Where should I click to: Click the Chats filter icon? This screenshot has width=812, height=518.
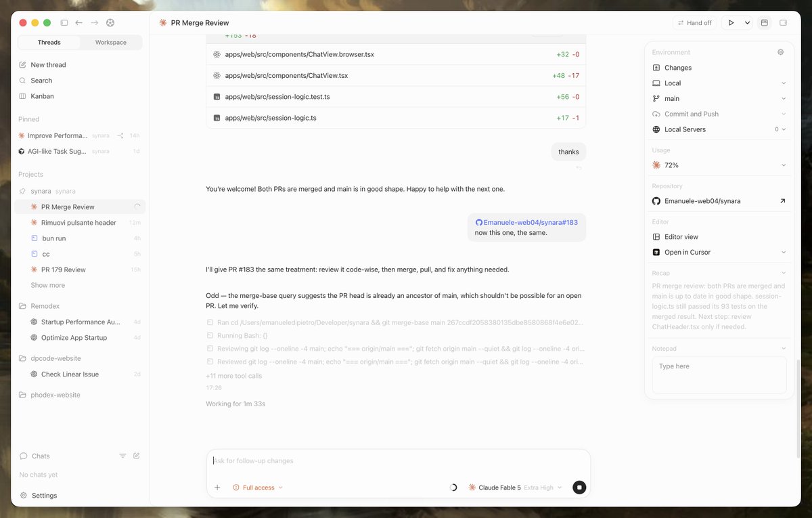tap(122, 456)
